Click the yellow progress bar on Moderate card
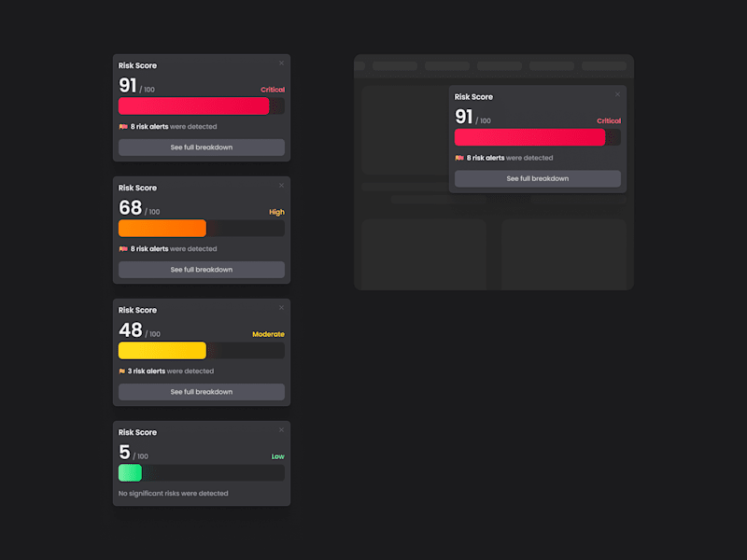 coord(162,351)
